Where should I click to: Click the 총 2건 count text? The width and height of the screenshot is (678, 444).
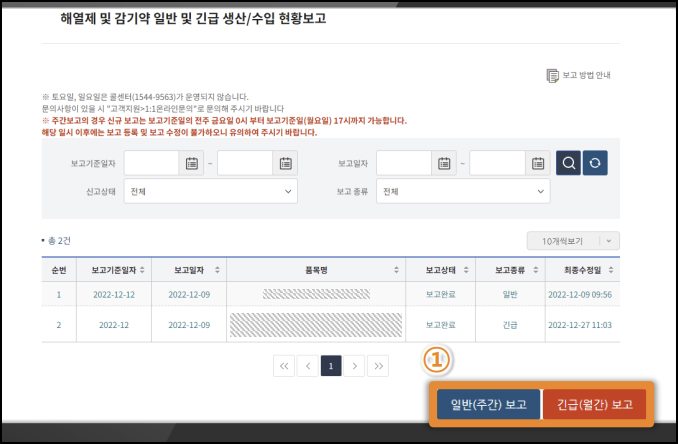point(59,241)
